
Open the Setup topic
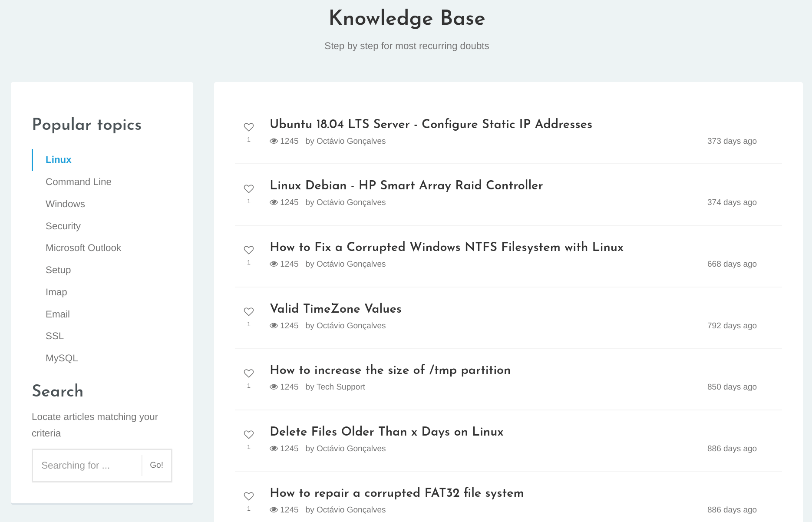[x=58, y=270]
